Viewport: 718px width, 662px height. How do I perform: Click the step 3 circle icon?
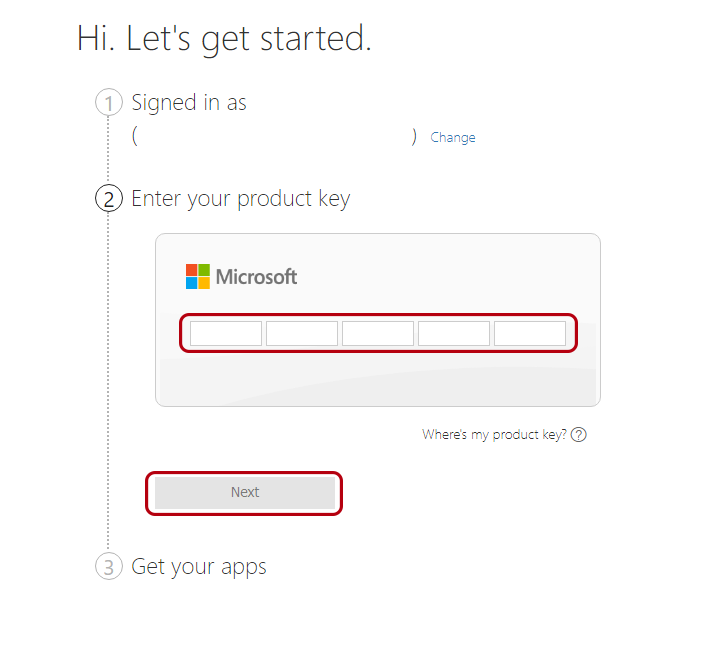[108, 567]
